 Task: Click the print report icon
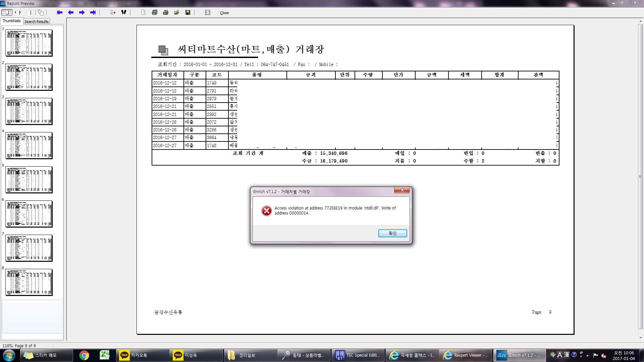coord(166,12)
